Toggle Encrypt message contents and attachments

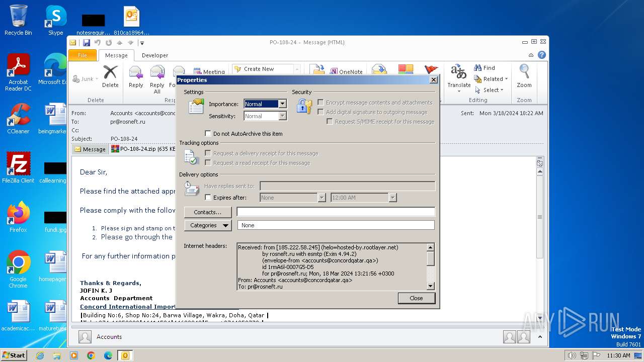[x=320, y=103]
